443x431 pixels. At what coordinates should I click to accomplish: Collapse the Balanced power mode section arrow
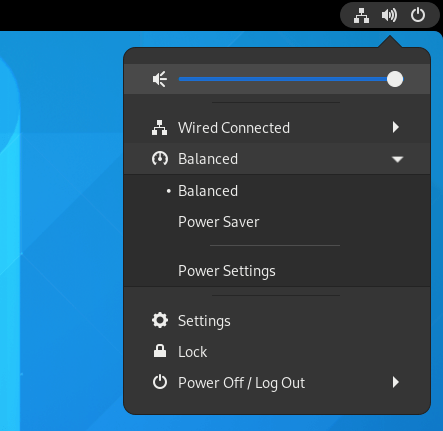(x=397, y=159)
